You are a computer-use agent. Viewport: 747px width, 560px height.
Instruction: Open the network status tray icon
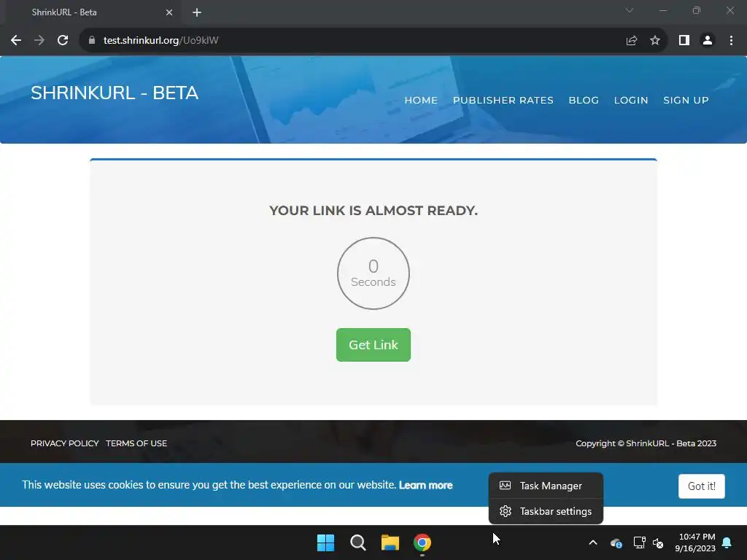click(639, 542)
